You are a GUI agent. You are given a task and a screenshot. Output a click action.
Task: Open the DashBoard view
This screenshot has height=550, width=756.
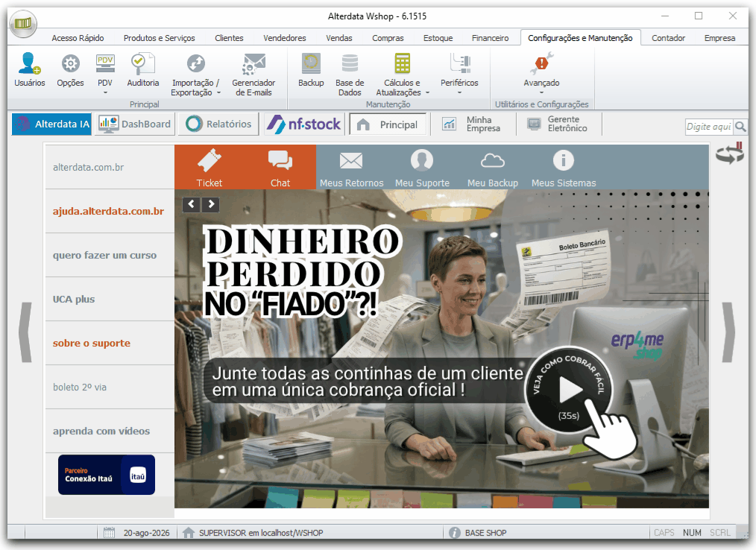[x=134, y=124]
